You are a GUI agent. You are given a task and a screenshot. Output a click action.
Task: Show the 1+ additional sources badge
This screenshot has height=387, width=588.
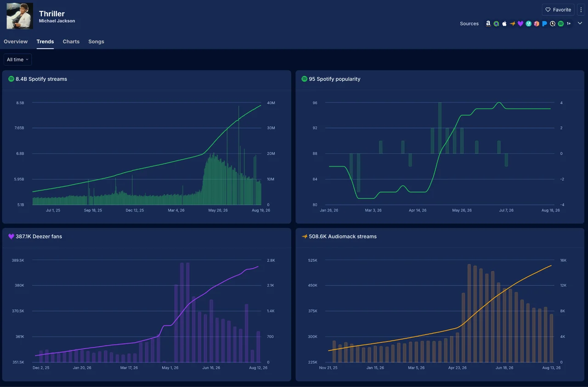569,23
